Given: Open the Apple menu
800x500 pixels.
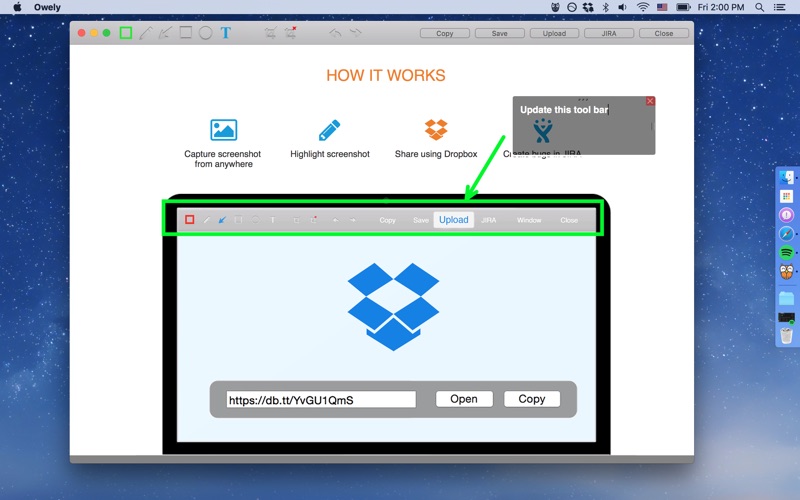Looking at the screenshot, I should (17, 7).
